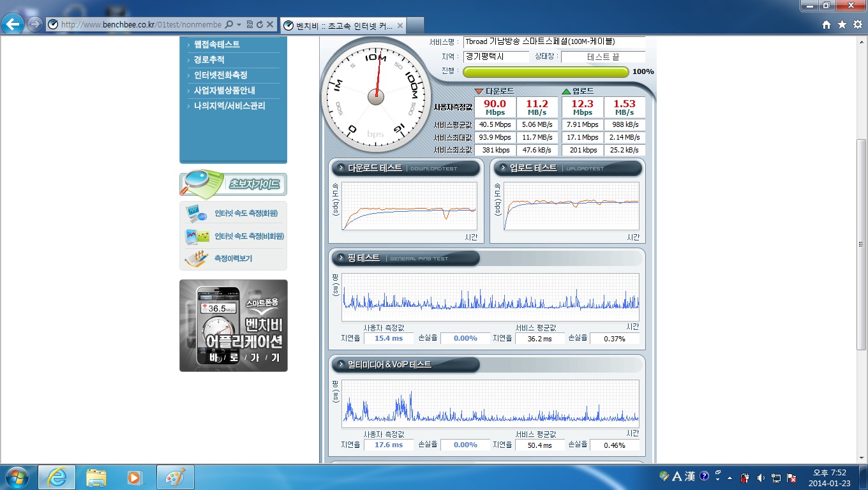Open Paint taskbar icon
The image size is (868, 490).
[x=175, y=477]
